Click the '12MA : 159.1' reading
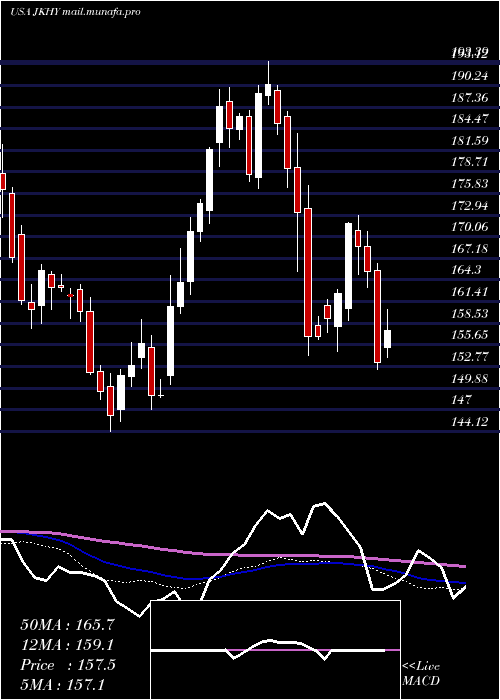Image resolution: width=500 pixels, height=700 pixels. point(67,645)
